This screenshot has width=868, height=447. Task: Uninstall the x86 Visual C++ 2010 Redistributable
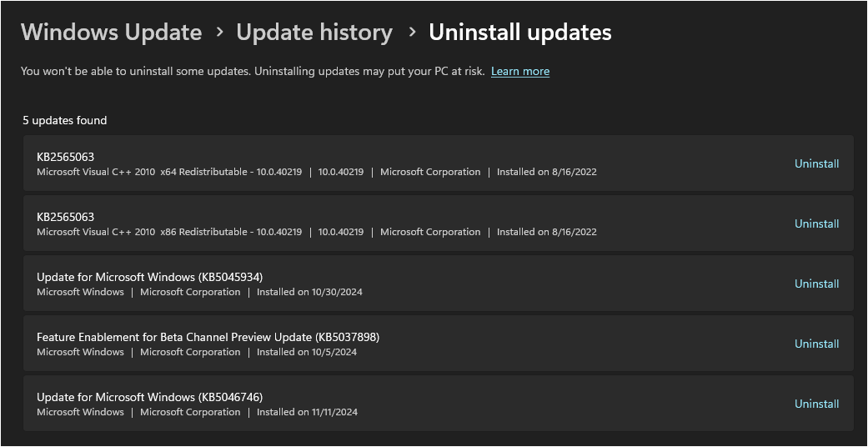pyautogui.click(x=816, y=223)
